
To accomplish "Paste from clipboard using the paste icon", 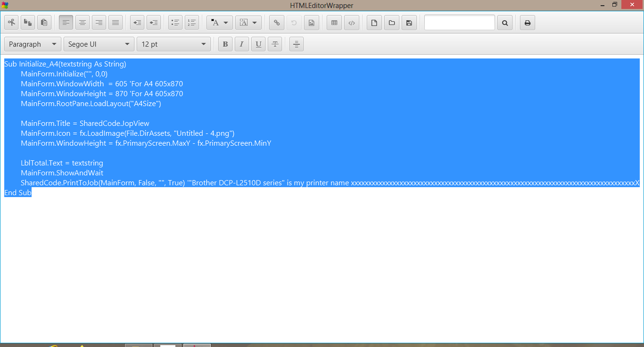I will [44, 23].
